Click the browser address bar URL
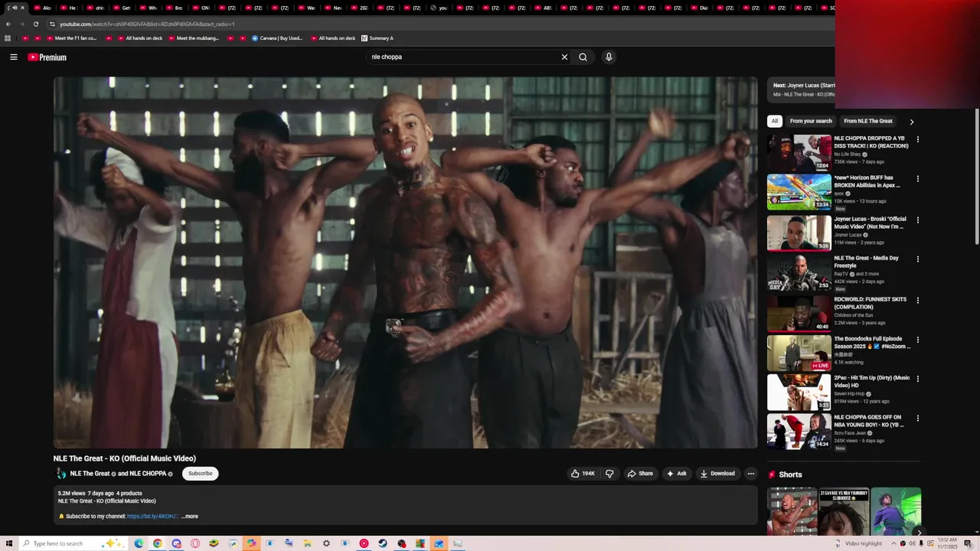The image size is (980, 551). click(x=147, y=24)
